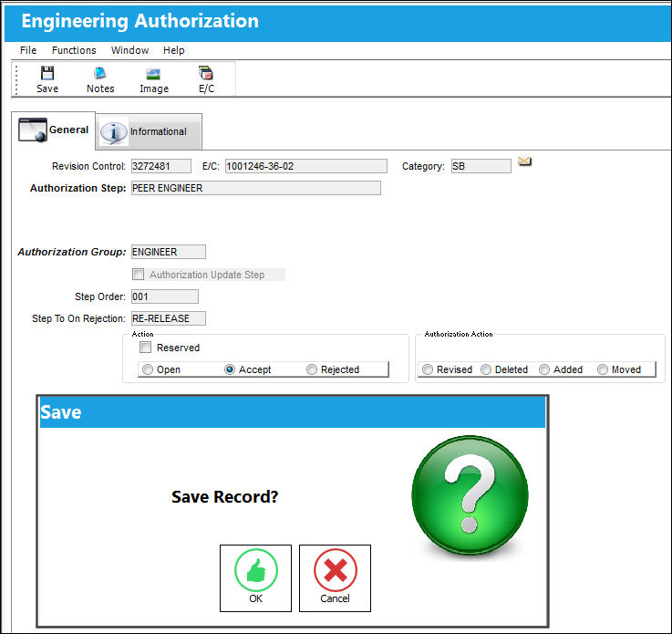The height and width of the screenshot is (634, 672).
Task: Toggle Authorization Update Step checkbox
Action: pos(138,275)
